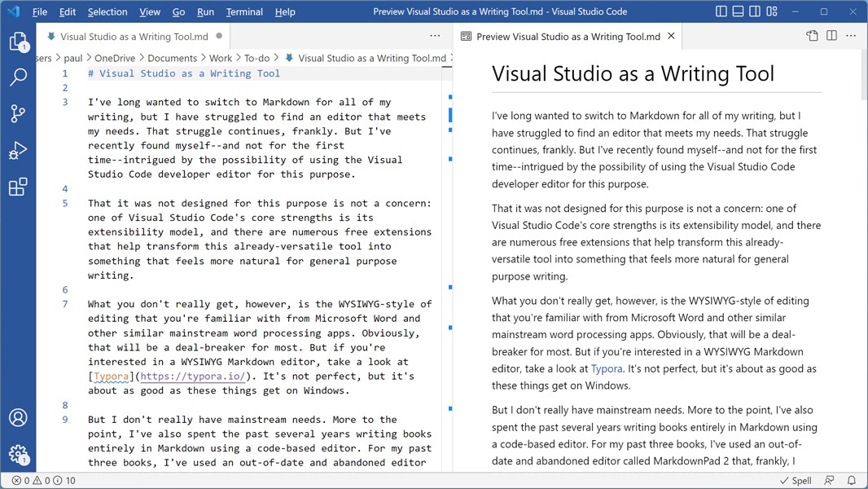The width and height of the screenshot is (868, 489).
Task: Open the editor actions overflow menu
Action: [434, 36]
